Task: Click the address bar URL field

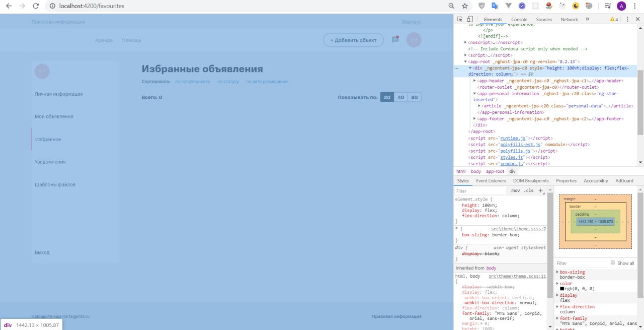Action: pyautogui.click(x=252, y=6)
